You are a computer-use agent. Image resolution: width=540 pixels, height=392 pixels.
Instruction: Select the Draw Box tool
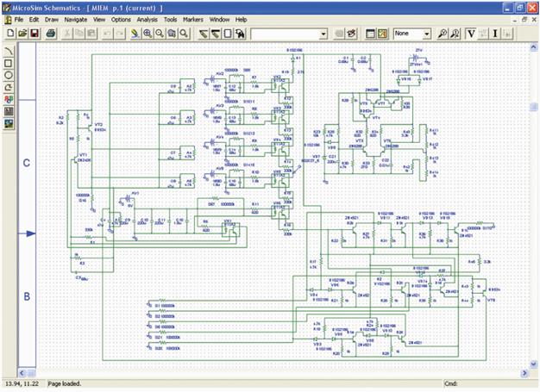[9, 64]
